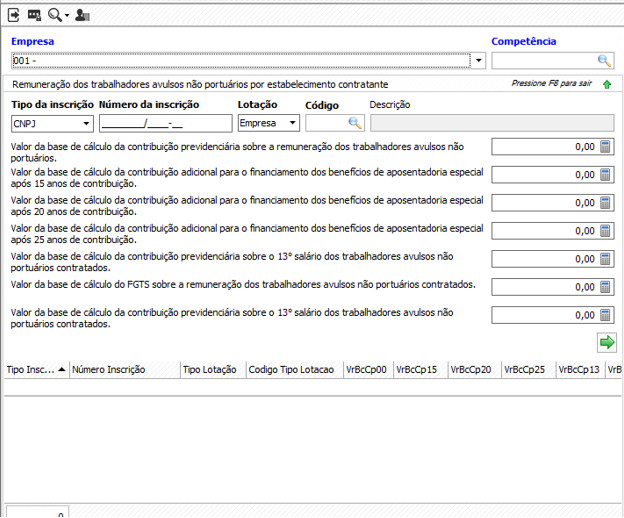Open the magnifier icon's dropdown arrow
The image size is (624, 518).
[x=67, y=16]
